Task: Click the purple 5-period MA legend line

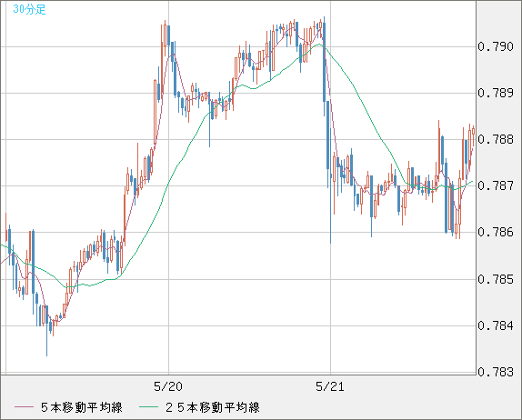Action: (x=24, y=407)
